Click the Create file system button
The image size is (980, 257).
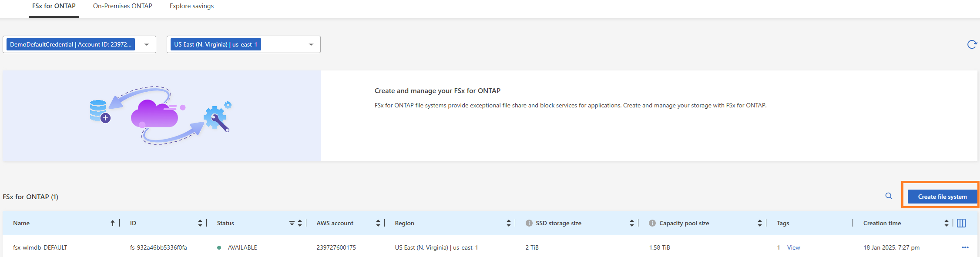tap(943, 197)
